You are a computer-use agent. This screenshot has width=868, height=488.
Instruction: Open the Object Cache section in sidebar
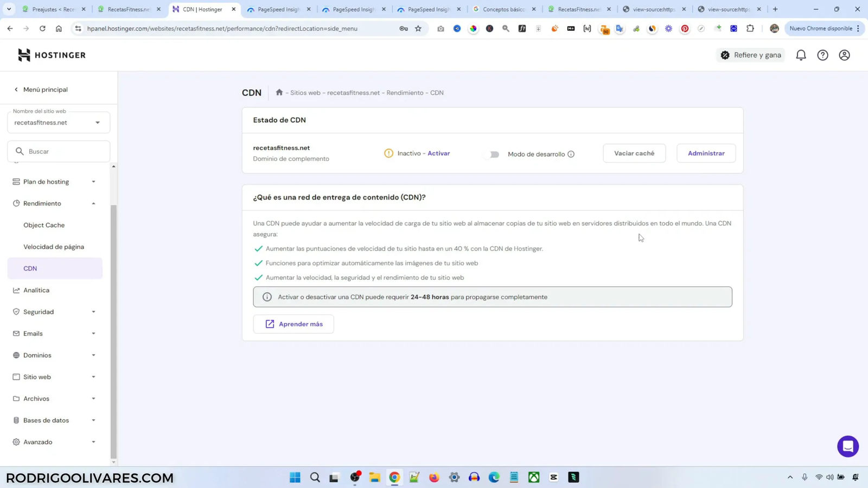coord(43,224)
